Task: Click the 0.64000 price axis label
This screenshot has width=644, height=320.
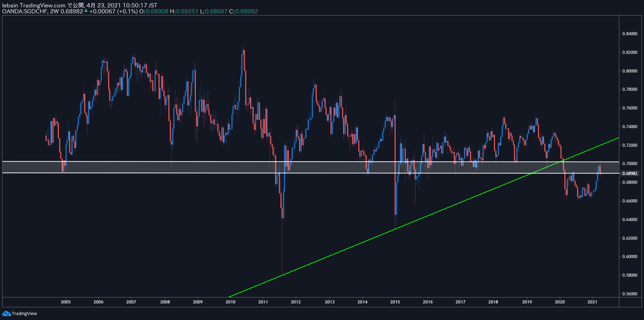Action: [x=630, y=220]
